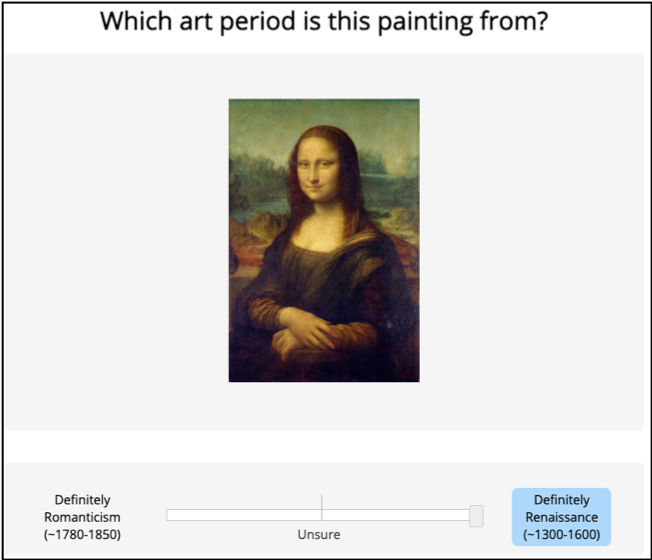The width and height of the screenshot is (652, 560).
Task: Click the Mona Lisa painting image
Action: click(323, 240)
